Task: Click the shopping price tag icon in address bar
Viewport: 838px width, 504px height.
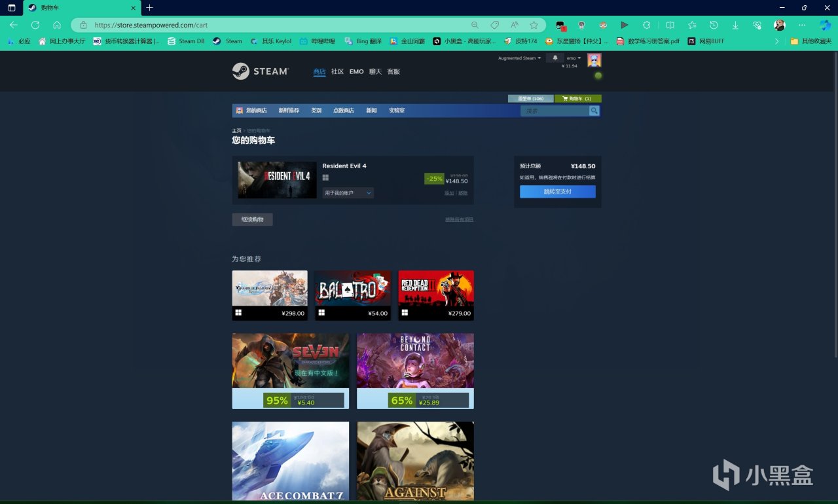Action: [x=494, y=25]
